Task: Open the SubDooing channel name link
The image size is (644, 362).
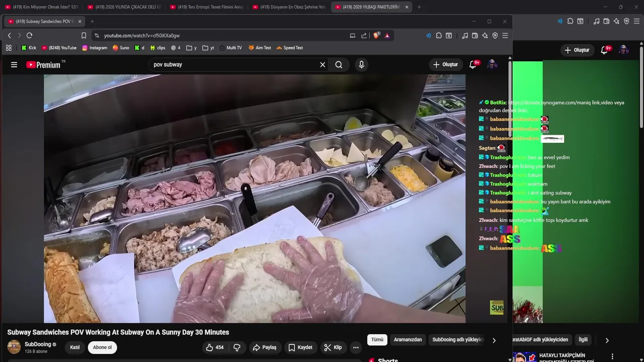Action: pyautogui.click(x=38, y=344)
